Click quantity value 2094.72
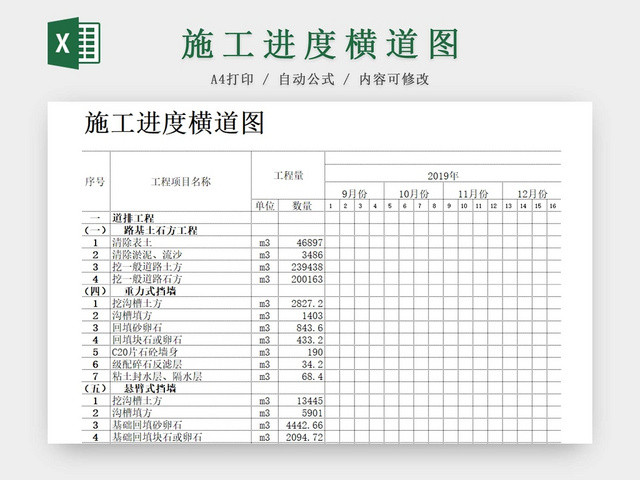Image resolution: width=640 pixels, height=480 pixels. pyautogui.click(x=304, y=437)
